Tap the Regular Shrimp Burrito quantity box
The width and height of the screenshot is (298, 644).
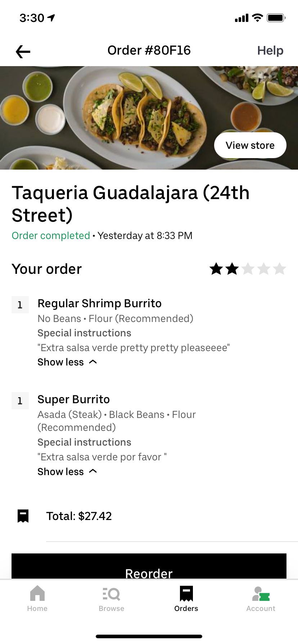(x=20, y=305)
